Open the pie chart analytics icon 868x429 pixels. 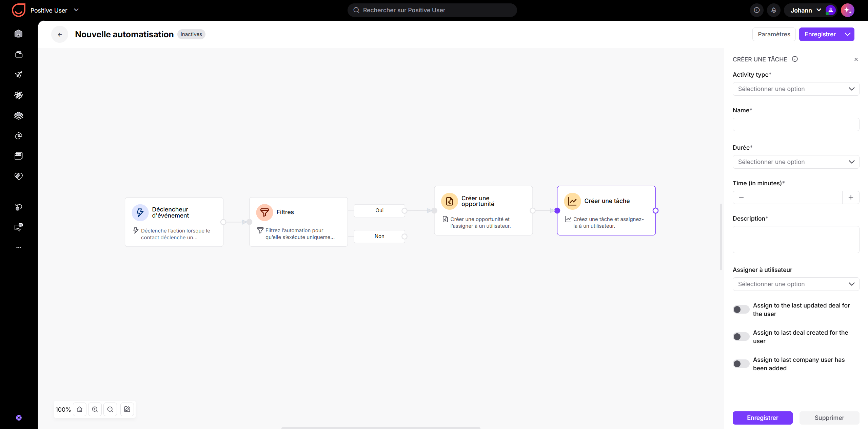[19, 136]
